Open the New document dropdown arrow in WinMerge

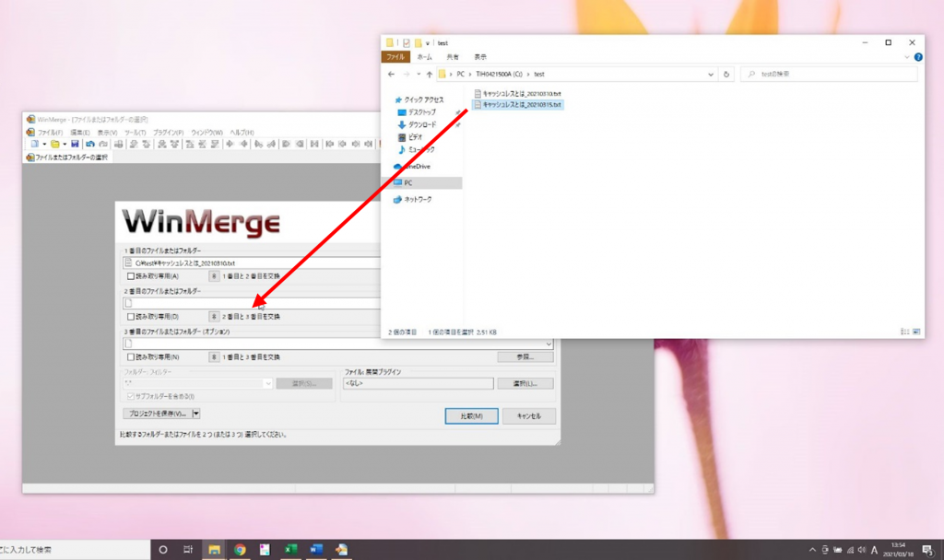point(44,145)
